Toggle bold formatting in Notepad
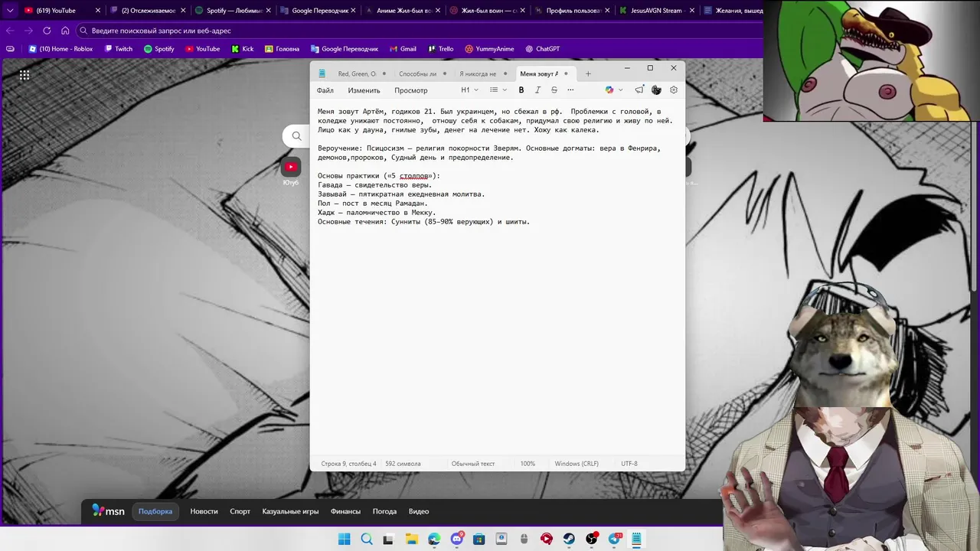 click(x=521, y=90)
